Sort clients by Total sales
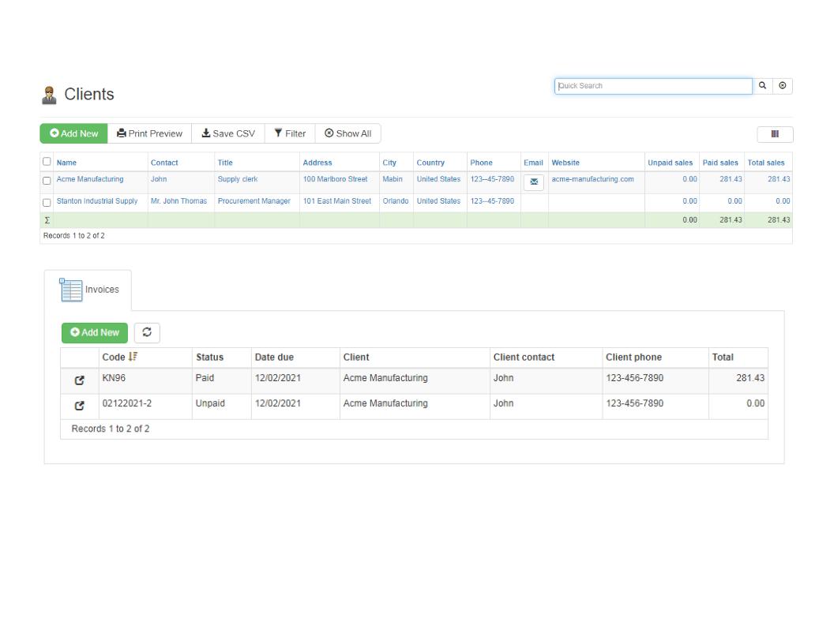The width and height of the screenshot is (834, 644). [766, 163]
